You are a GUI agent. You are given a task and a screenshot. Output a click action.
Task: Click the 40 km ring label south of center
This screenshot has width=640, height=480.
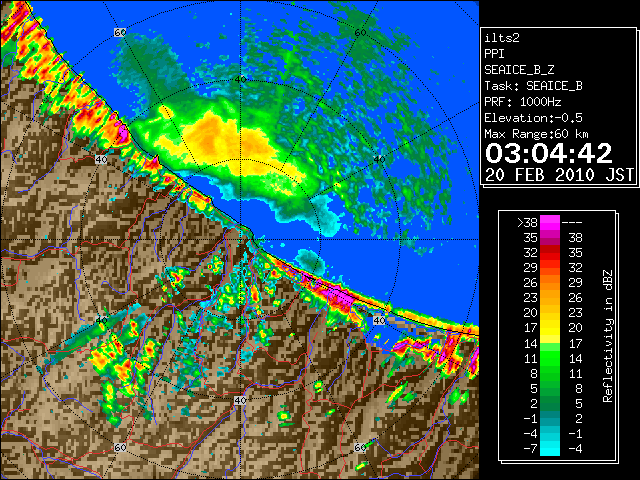(240, 400)
